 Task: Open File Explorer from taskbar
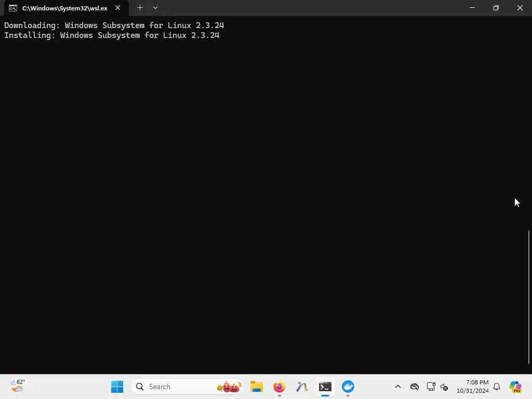pyautogui.click(x=257, y=387)
